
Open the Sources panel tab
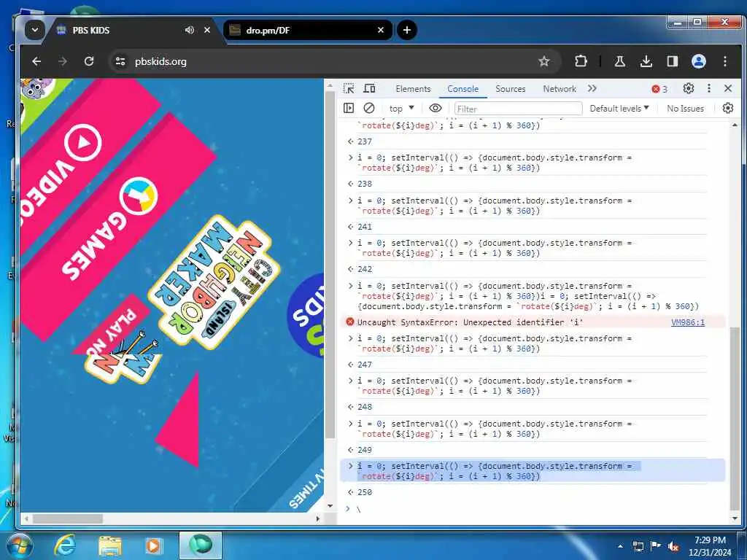coord(510,89)
